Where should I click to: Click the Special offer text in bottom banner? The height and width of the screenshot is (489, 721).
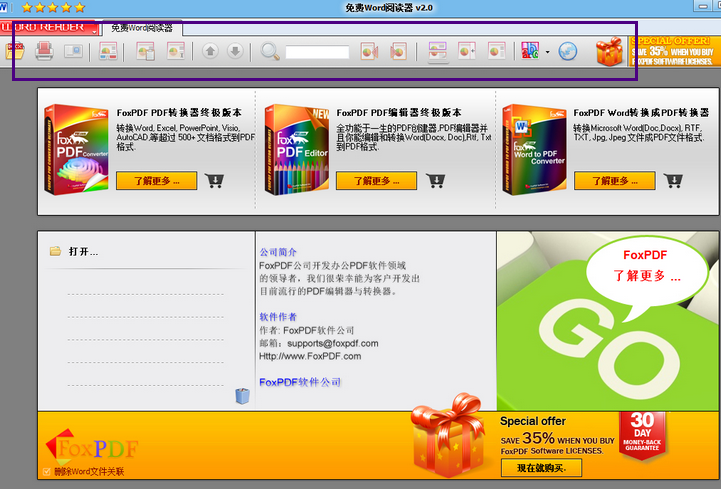(x=533, y=421)
